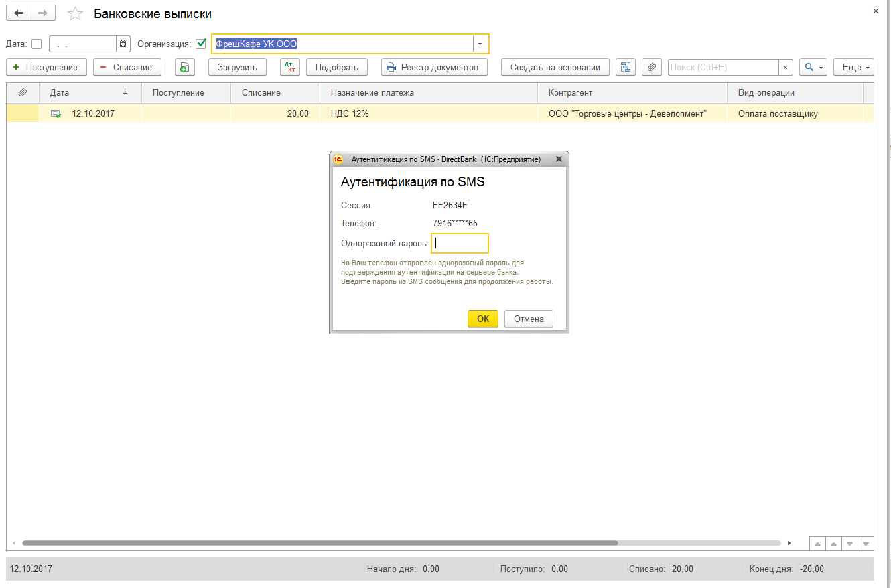This screenshot has width=891, height=588.
Task: Click the Списано value 20,00 in footer
Action: [x=683, y=569]
